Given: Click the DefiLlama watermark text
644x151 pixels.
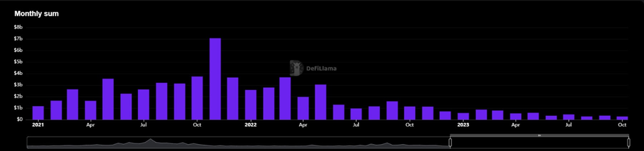Looking at the screenshot, I should [x=321, y=69].
